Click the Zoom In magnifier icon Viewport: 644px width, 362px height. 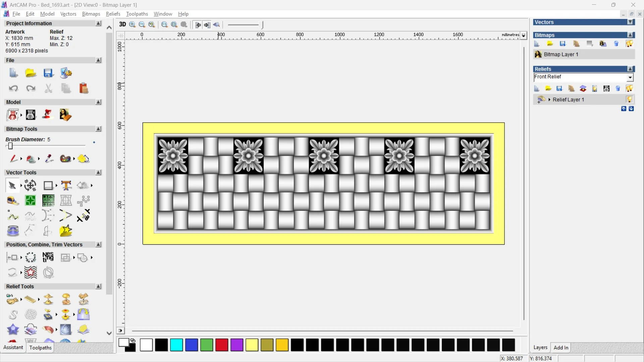132,24
